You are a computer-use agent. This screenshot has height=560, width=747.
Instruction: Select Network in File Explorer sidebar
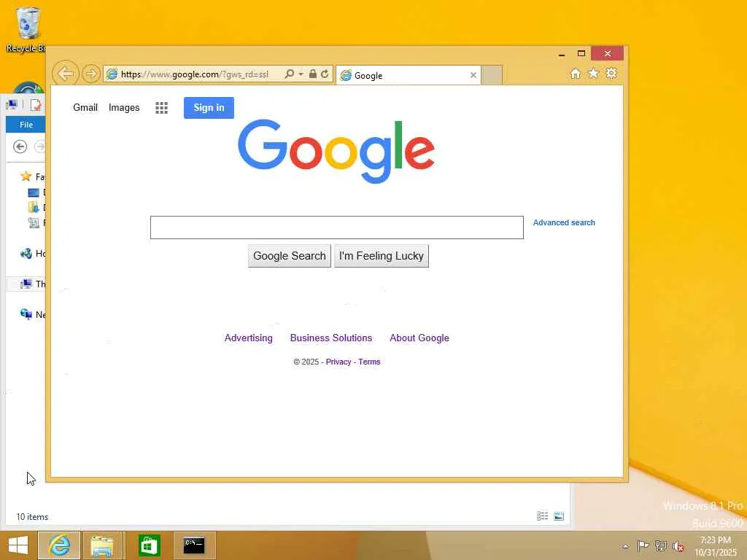point(26,314)
